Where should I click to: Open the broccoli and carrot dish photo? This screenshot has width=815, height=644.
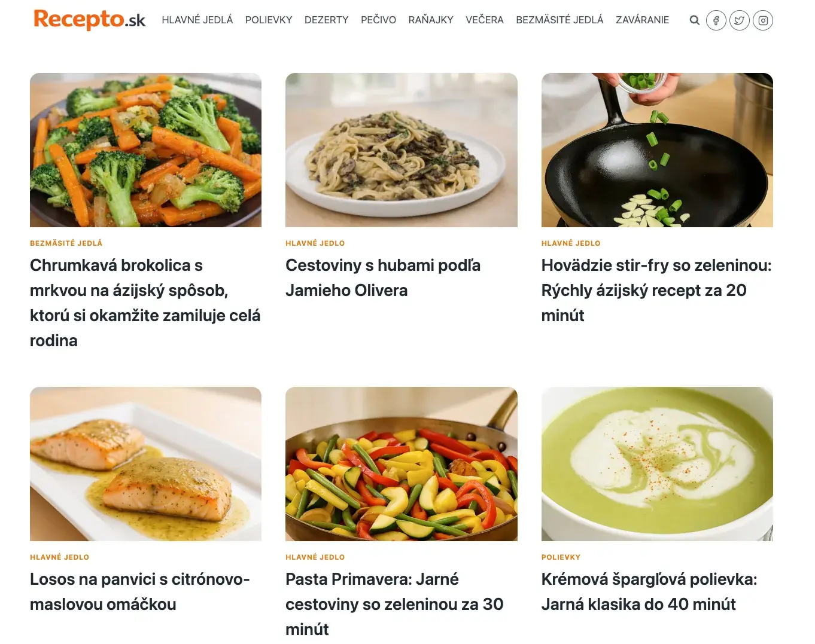pos(145,150)
